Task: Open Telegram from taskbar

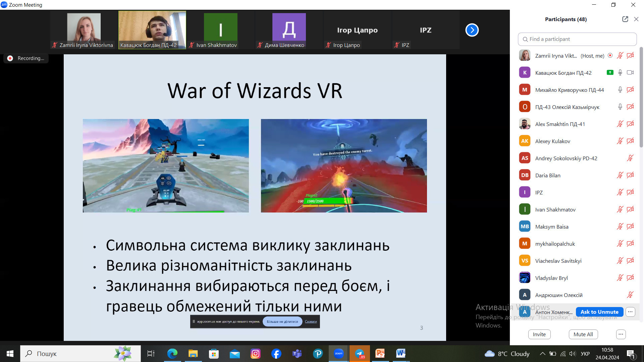Action: click(360, 354)
